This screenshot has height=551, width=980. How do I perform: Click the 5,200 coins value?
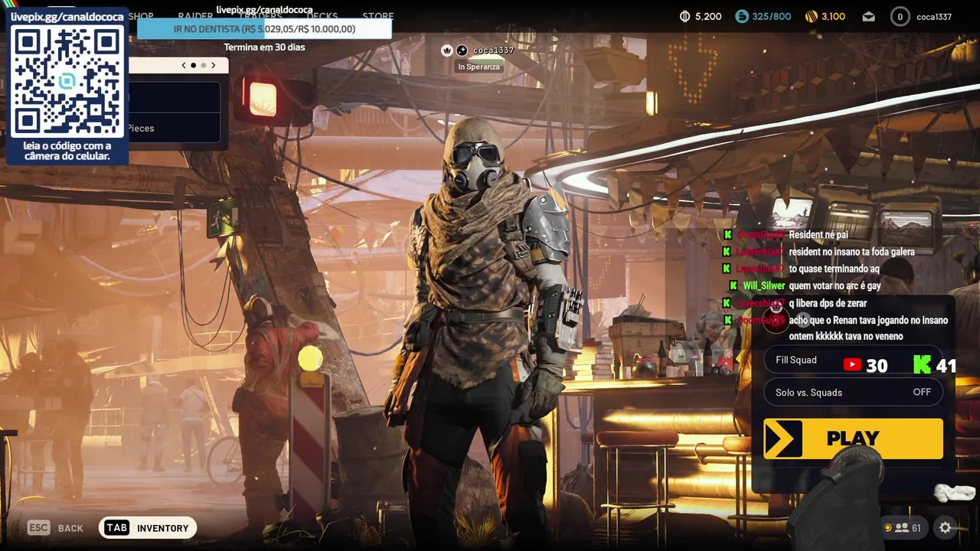(x=708, y=16)
